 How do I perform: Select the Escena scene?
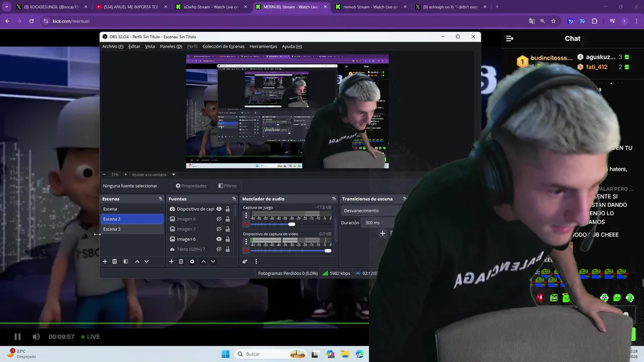pyautogui.click(x=132, y=209)
